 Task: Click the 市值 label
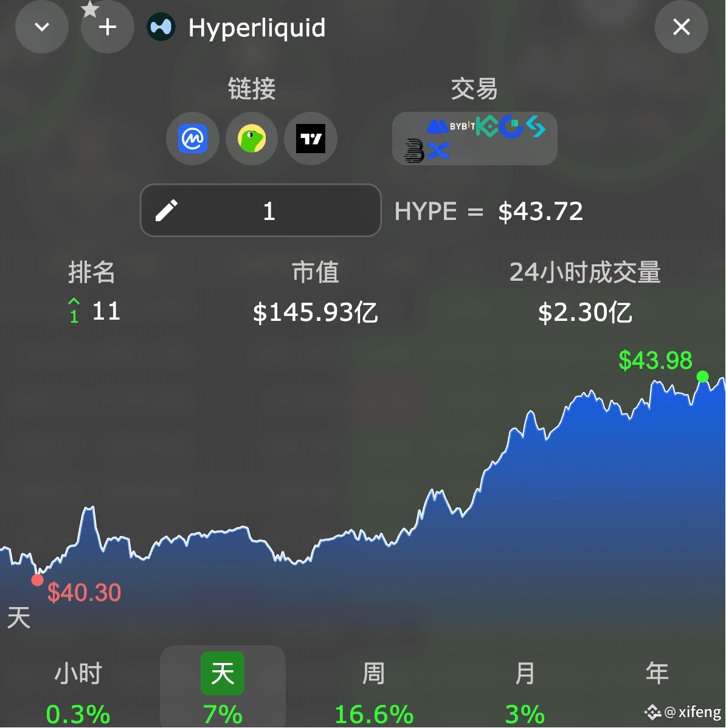click(316, 272)
